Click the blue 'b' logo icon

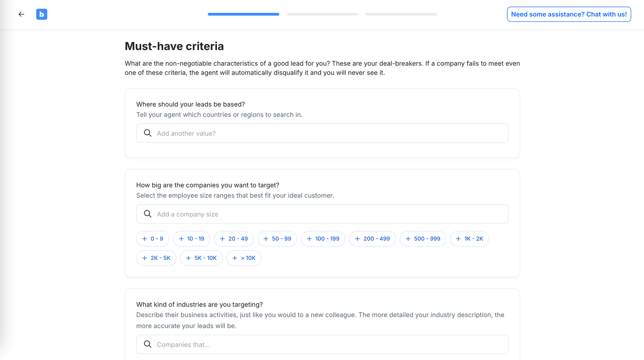(42, 14)
